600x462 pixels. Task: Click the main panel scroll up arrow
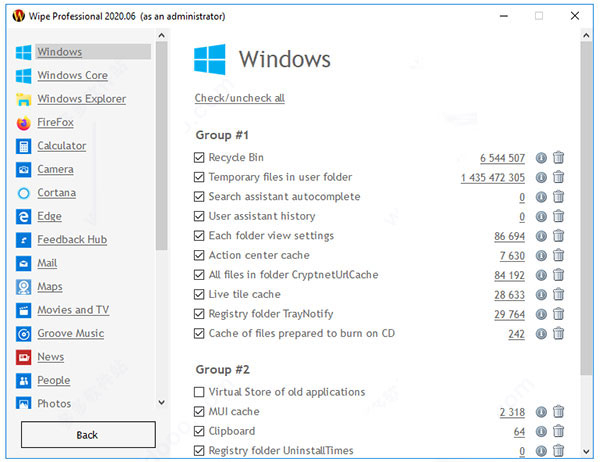[x=585, y=37]
